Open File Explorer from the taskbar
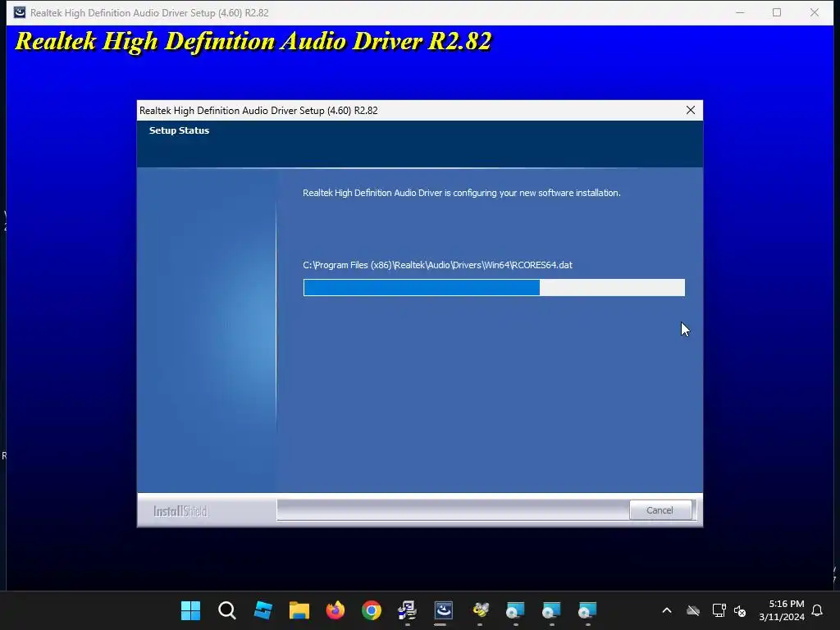840x630 pixels. [x=299, y=610]
